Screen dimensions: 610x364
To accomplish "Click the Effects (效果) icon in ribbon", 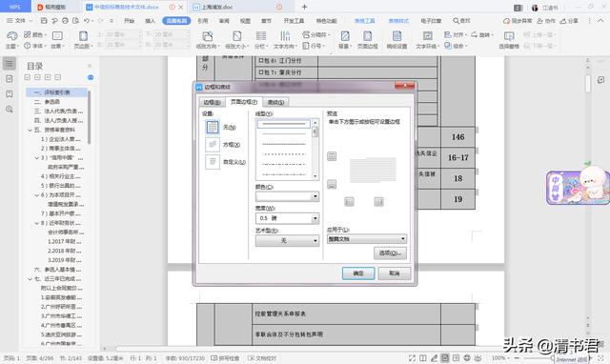I will (x=57, y=36).
